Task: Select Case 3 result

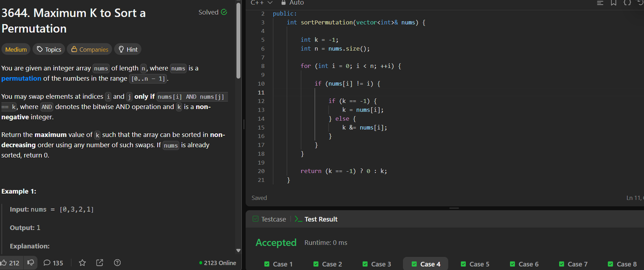Action: pos(377,264)
